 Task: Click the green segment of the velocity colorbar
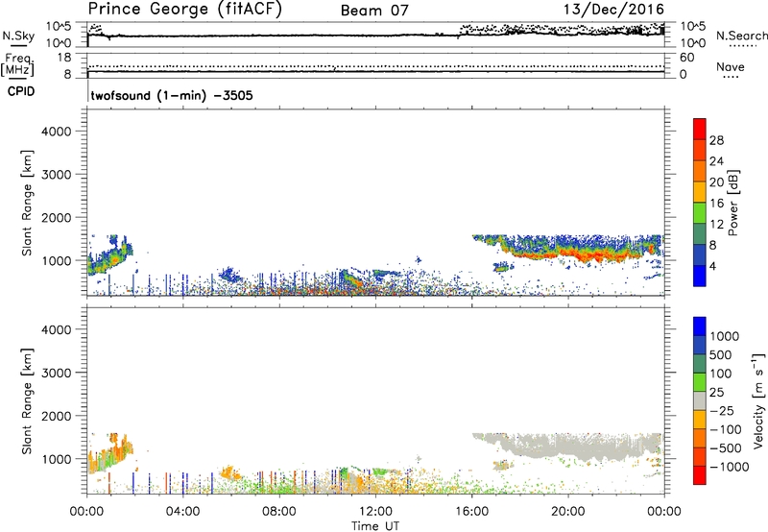point(700,382)
